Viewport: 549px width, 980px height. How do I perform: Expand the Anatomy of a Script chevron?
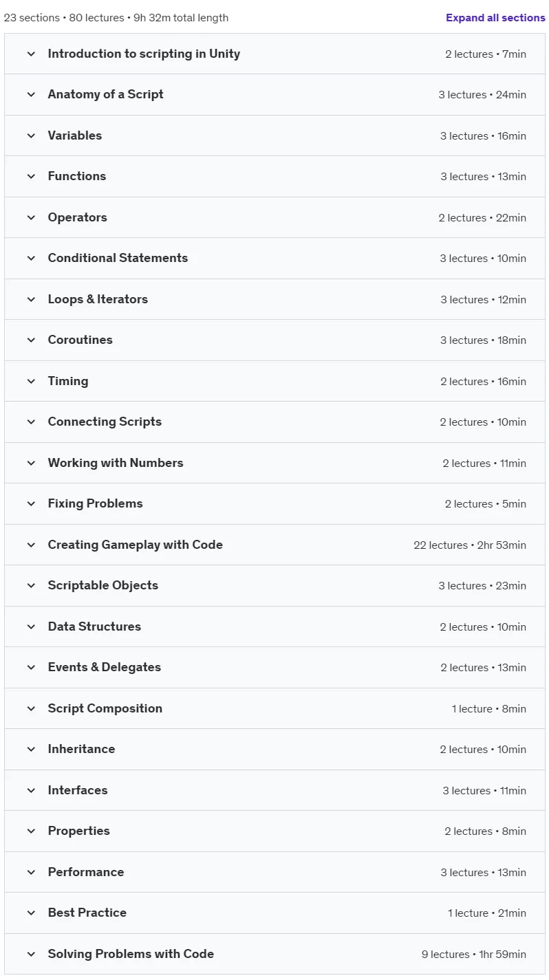pyautogui.click(x=31, y=95)
